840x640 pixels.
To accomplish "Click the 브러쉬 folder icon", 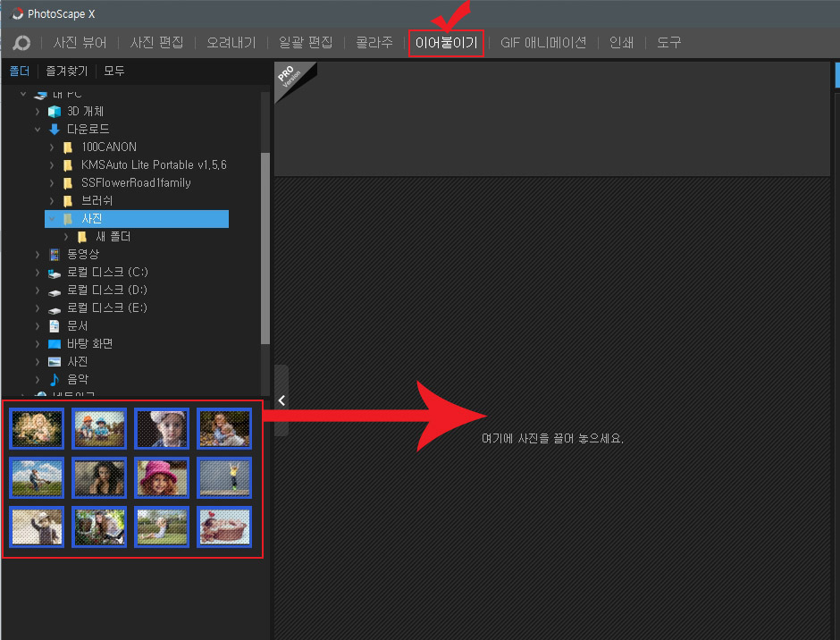I will [x=68, y=201].
